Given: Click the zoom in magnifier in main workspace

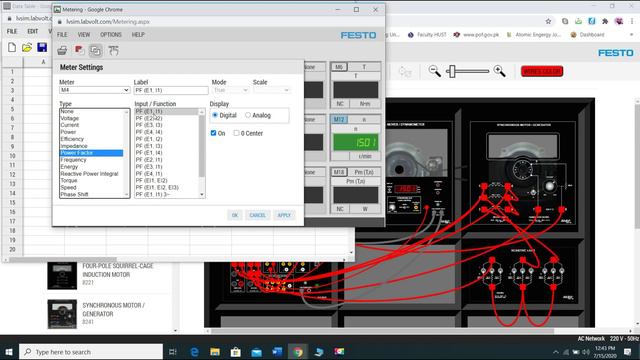Looking at the screenshot, I should [500, 71].
